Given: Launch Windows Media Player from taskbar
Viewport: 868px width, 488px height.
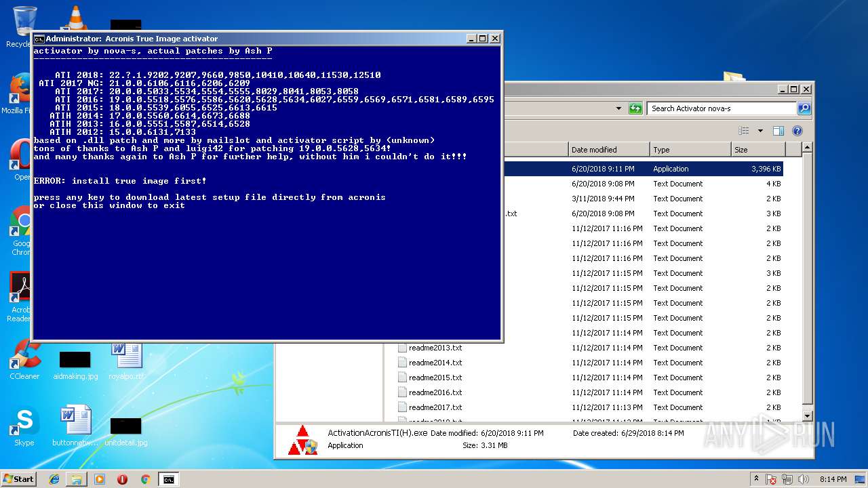Looking at the screenshot, I should pos(100,479).
